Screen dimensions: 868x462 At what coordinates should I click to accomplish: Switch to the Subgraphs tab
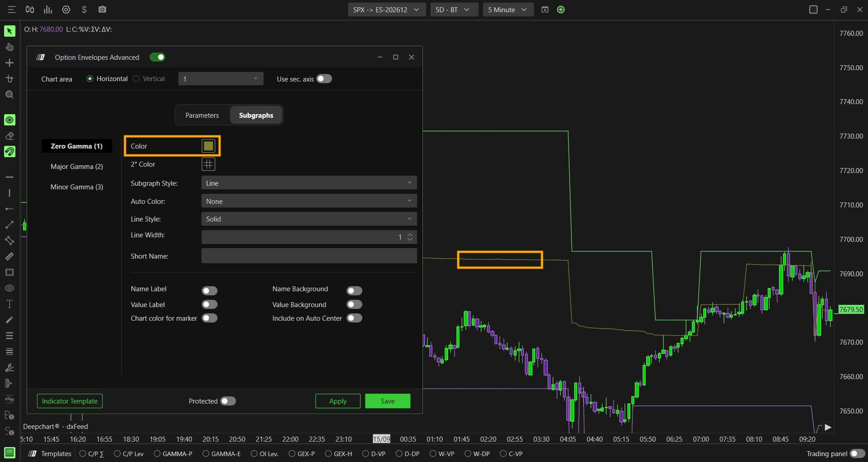(256, 115)
